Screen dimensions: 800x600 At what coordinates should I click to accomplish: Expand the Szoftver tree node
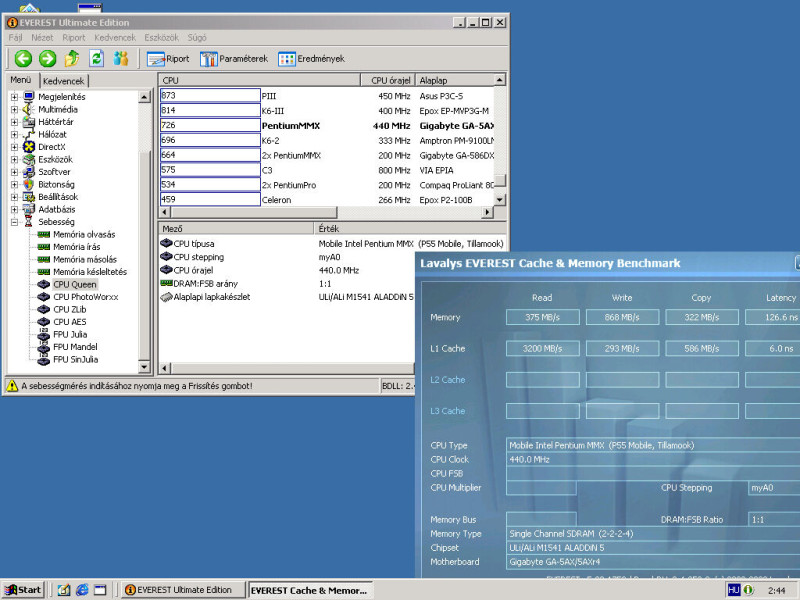click(14, 172)
